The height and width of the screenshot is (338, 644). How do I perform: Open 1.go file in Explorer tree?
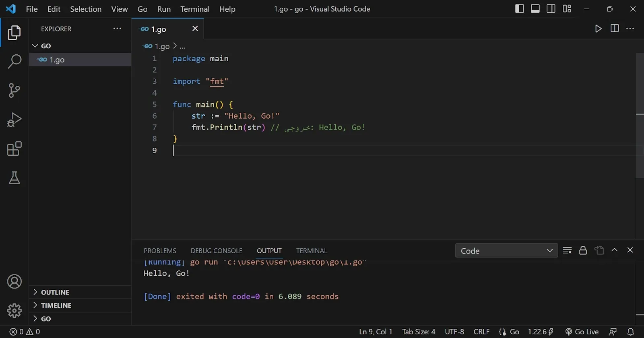[x=80, y=60]
